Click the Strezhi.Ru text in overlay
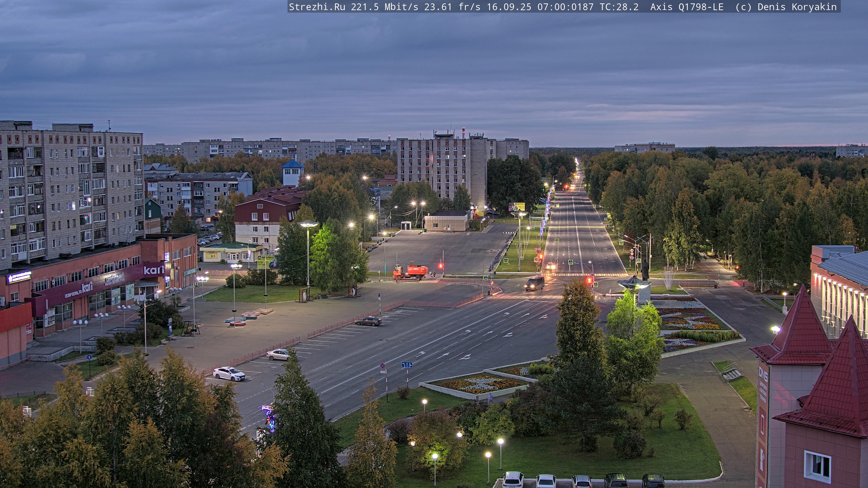The width and height of the screenshot is (868, 488). (317, 7)
